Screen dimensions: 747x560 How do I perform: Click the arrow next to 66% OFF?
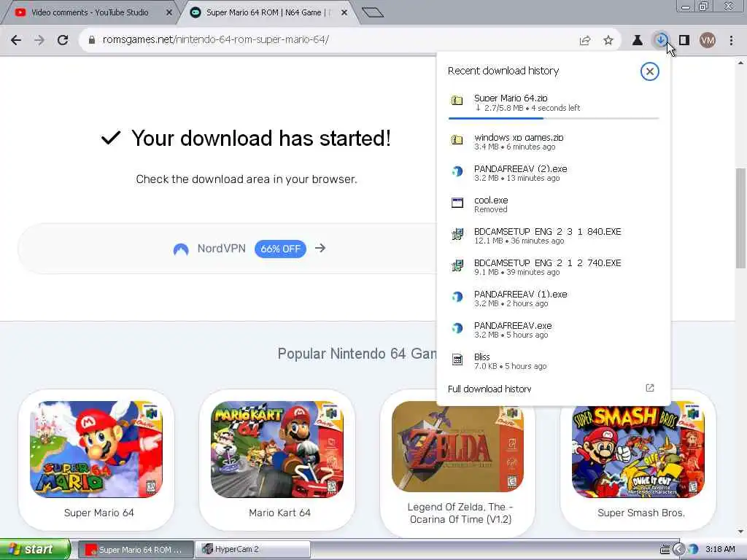click(x=320, y=248)
